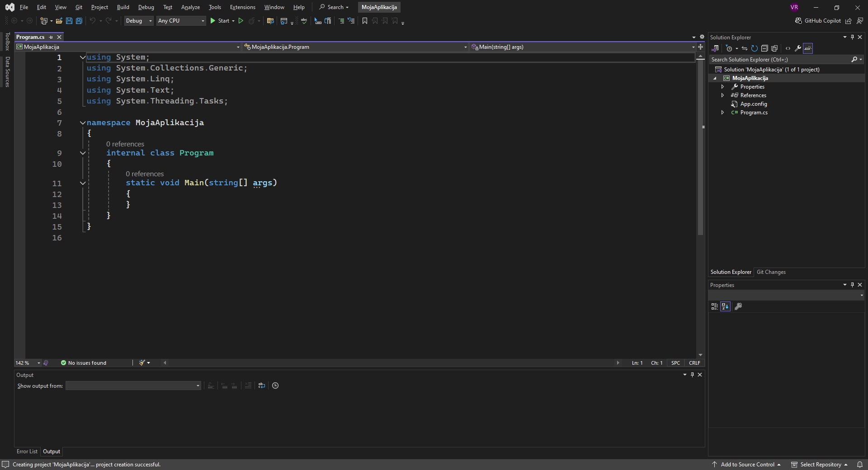Open the vertical Toolbox tab

[7, 41]
